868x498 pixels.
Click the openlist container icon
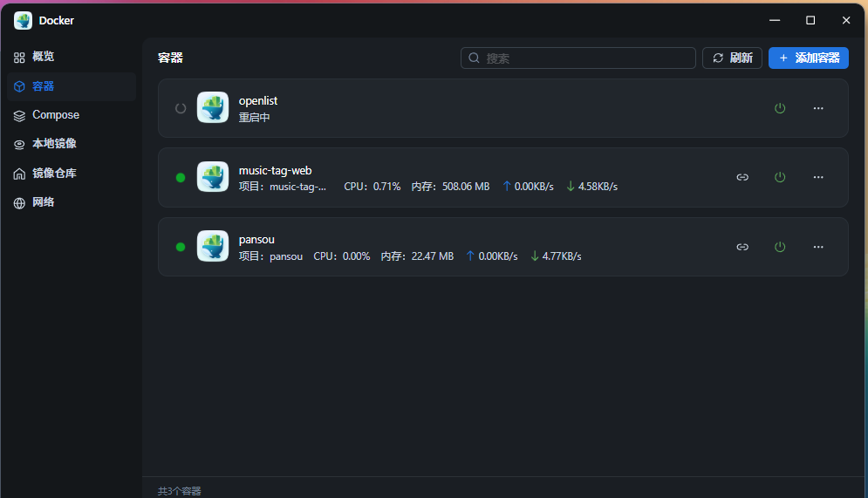pyautogui.click(x=213, y=107)
